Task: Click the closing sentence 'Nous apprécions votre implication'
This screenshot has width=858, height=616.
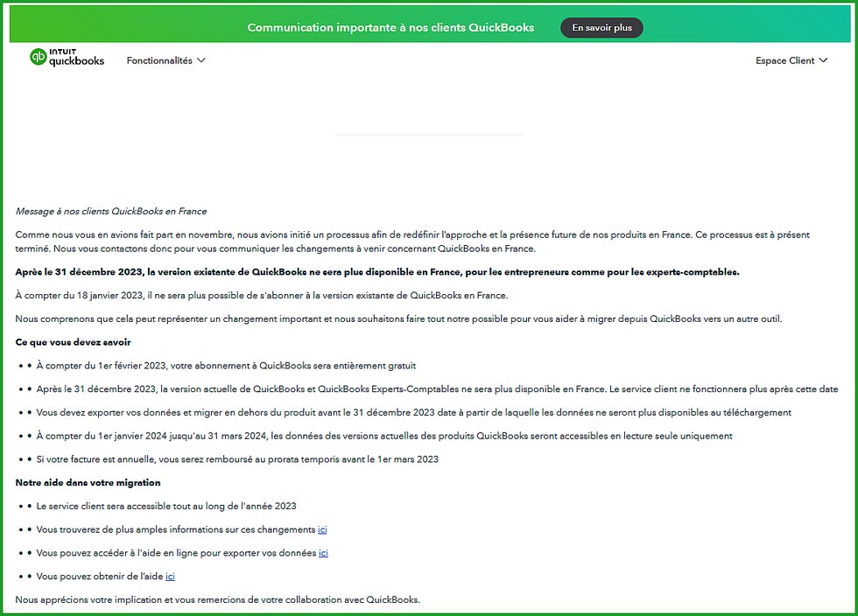Action: pos(217,599)
